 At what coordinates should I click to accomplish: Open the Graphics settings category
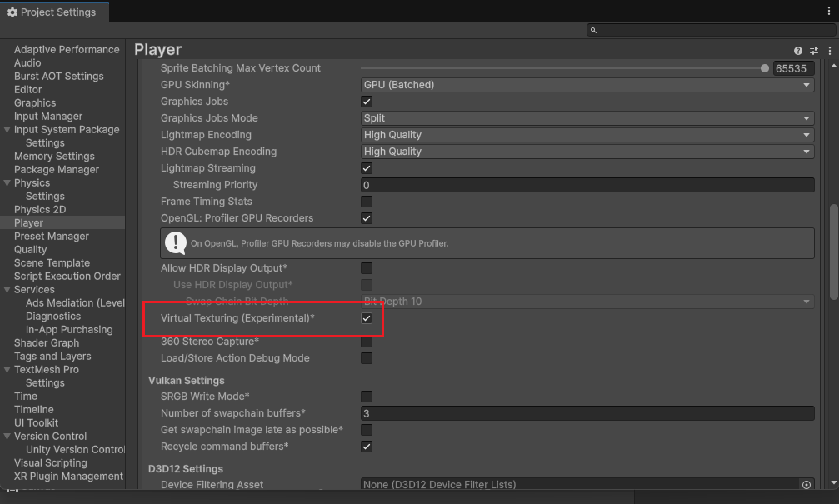click(35, 103)
